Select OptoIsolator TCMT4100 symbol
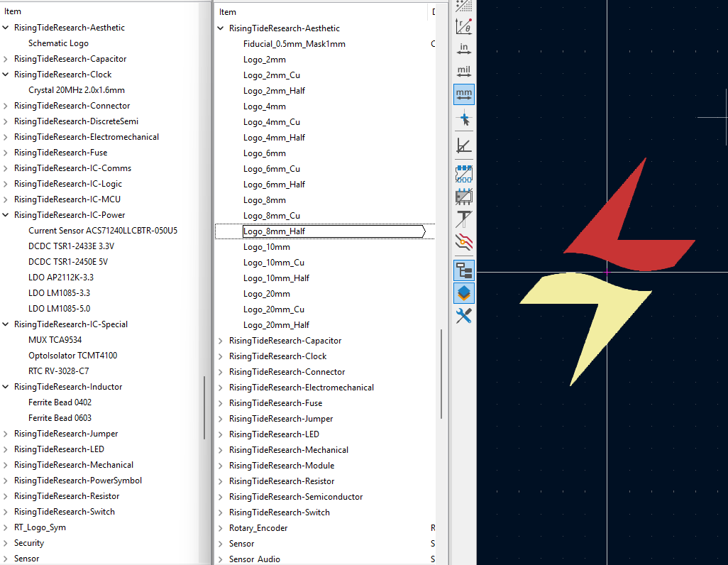The height and width of the screenshot is (565, 728). coord(73,356)
